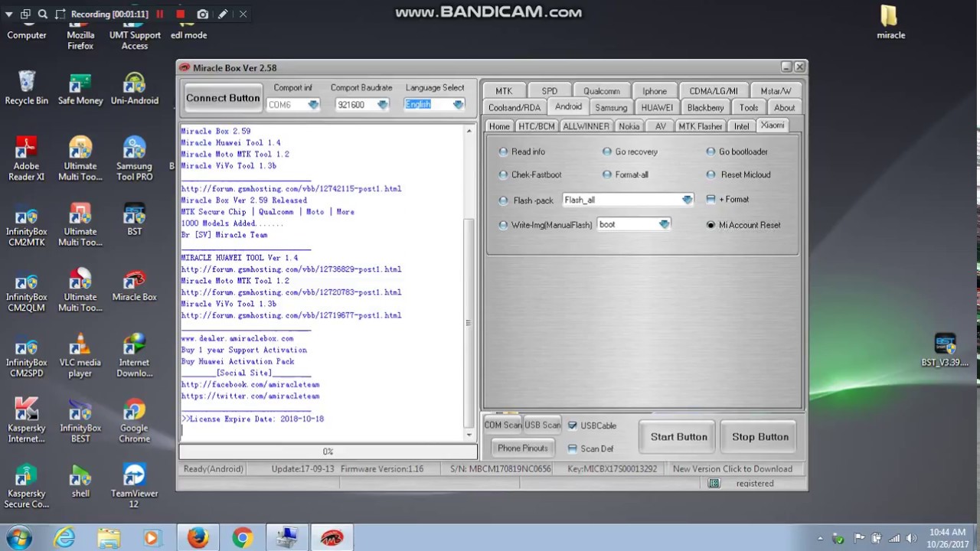Open the HUAWEI tab
Viewport: 980px width, 551px height.
point(658,108)
